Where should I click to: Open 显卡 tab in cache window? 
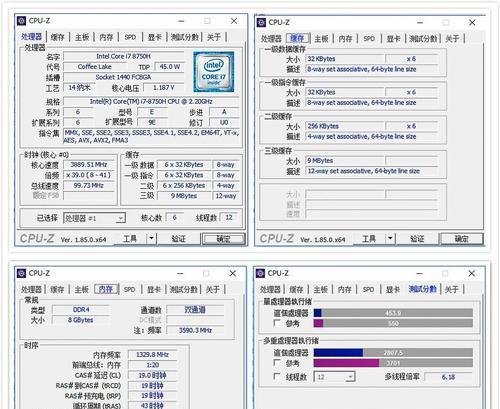393,39
